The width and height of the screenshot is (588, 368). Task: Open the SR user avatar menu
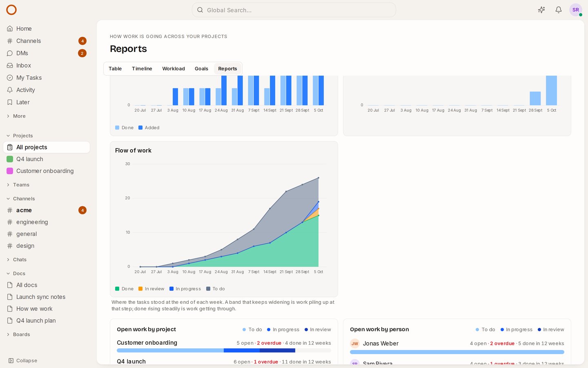[576, 10]
